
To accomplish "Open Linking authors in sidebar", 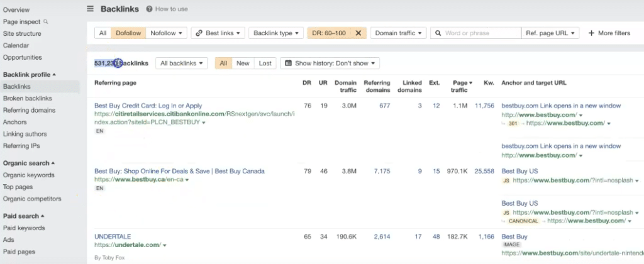I will click(x=25, y=135).
